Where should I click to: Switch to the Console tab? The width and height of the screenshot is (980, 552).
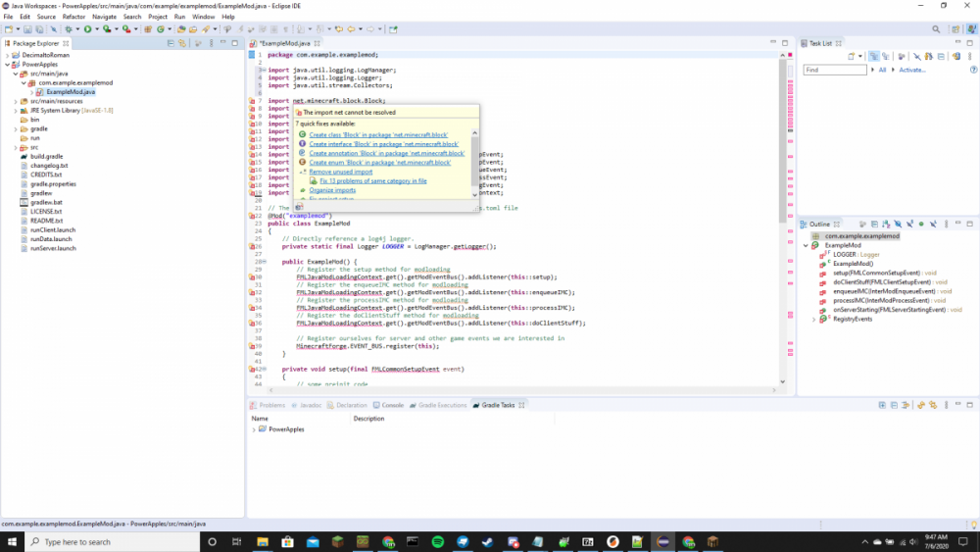tap(388, 405)
